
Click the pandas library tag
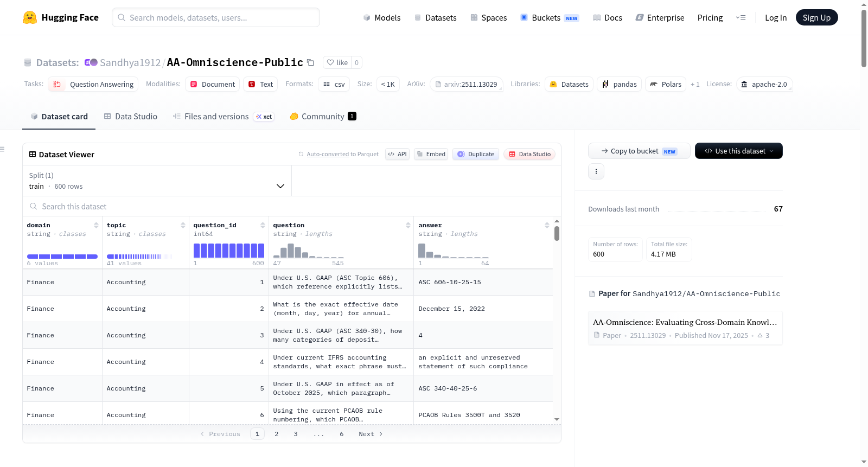619,84
